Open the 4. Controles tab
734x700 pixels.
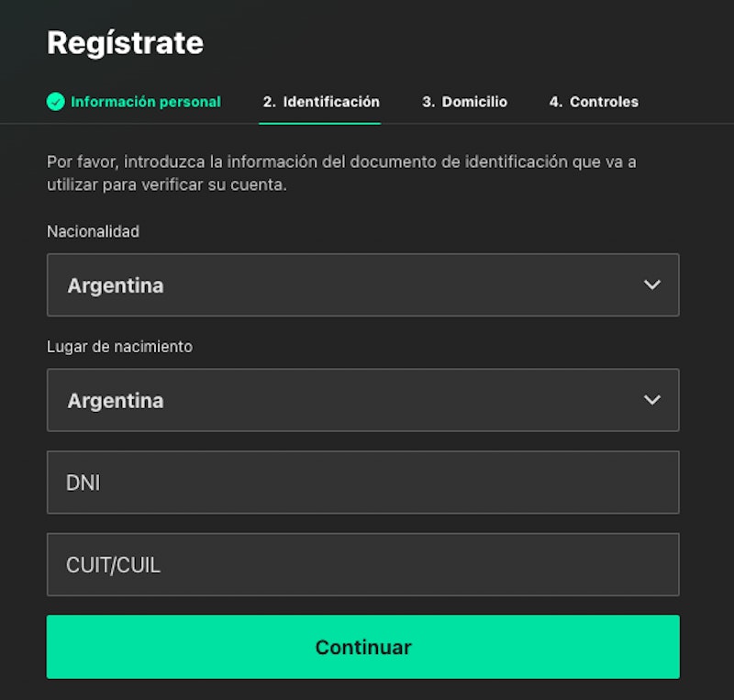click(x=594, y=102)
